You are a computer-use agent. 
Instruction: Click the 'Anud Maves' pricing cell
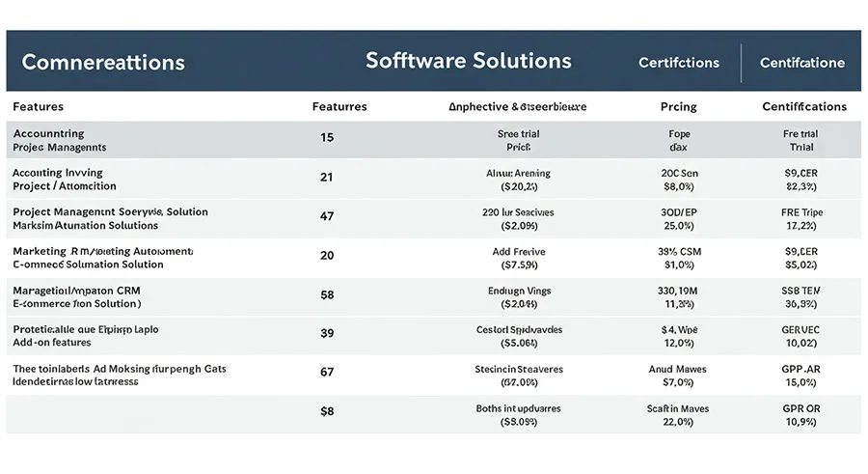[678, 369]
